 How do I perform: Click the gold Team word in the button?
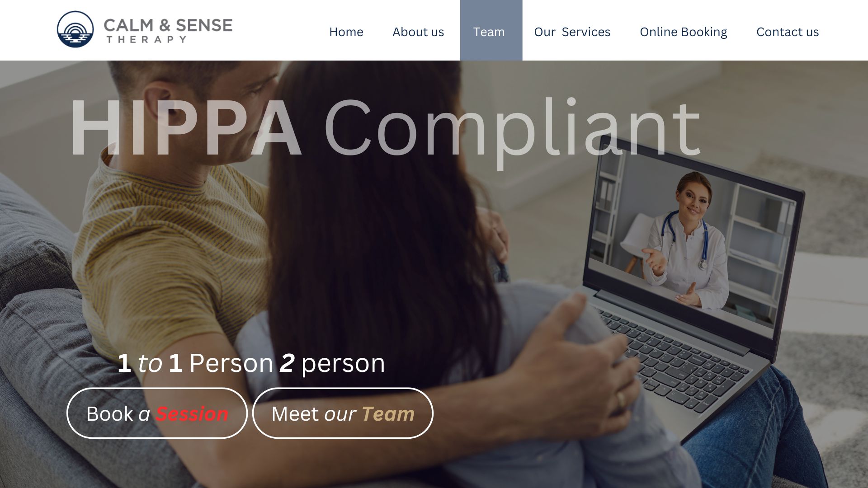388,414
